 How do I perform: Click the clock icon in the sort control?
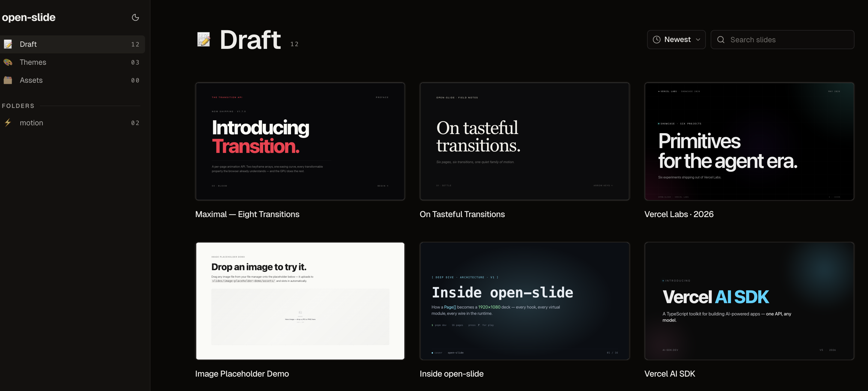click(656, 40)
